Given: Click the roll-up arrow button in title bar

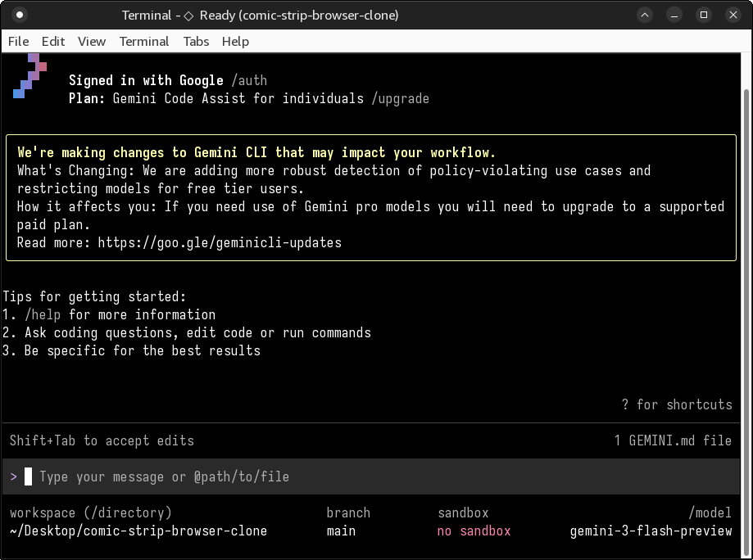Looking at the screenshot, I should pos(646,15).
